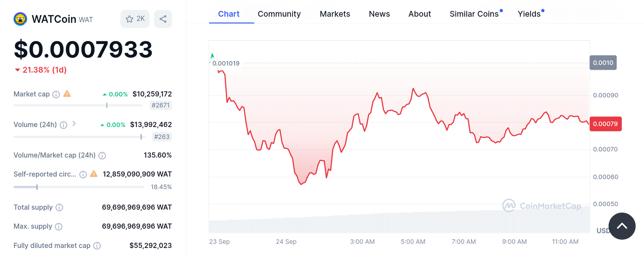The height and width of the screenshot is (256, 644).
Task: Add WATCoin to watchlist via star button
Action: tap(135, 19)
